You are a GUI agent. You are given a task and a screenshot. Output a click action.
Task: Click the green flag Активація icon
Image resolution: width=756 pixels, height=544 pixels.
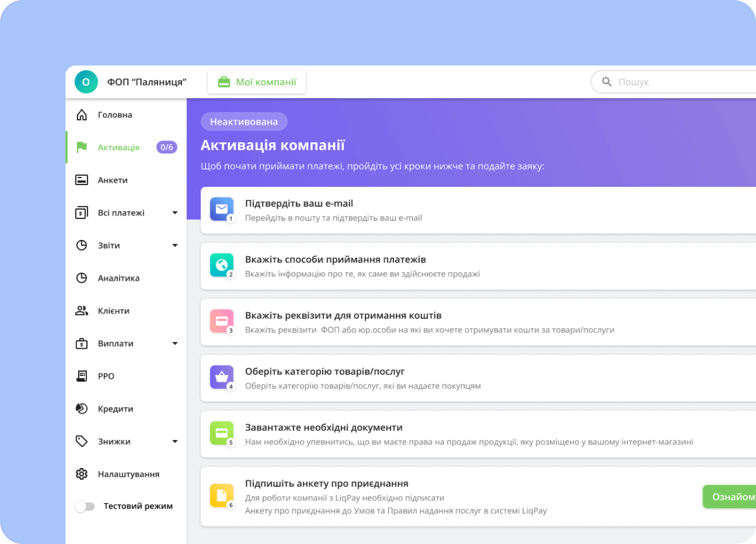click(x=81, y=147)
